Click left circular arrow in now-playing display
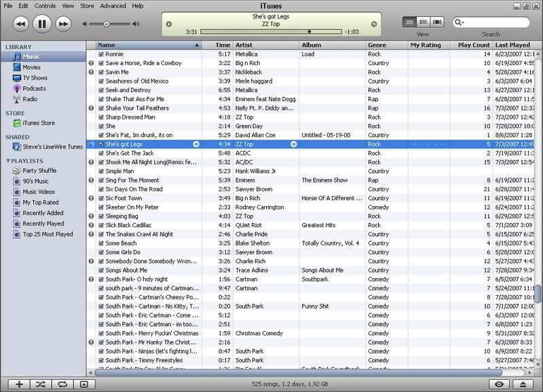Viewport: 543px width, 392px height. coord(169,24)
